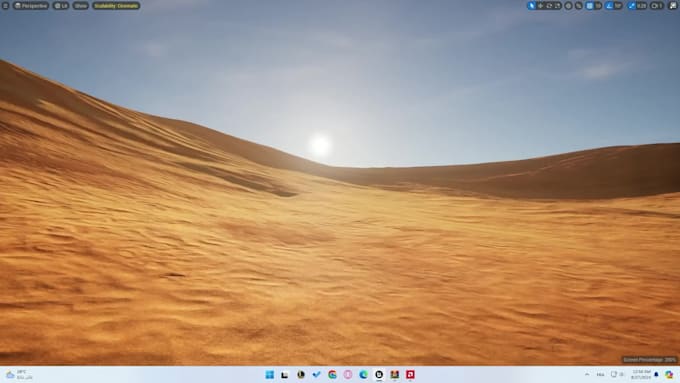Open the Copilot icon in the taskbar corner
Screen dimensions: 680x383
coord(669,375)
